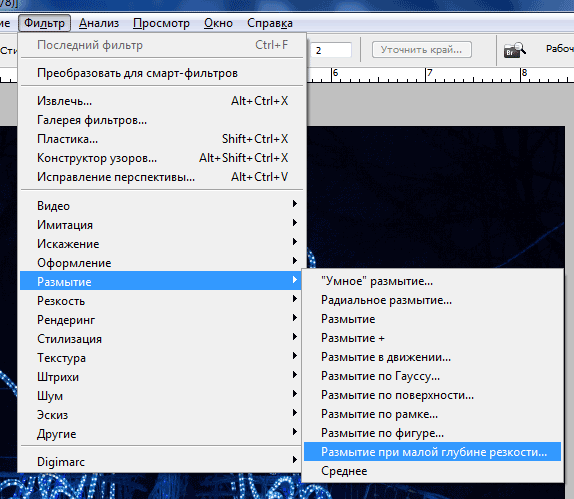
Task: Open the Анализ menu
Action: [x=99, y=23]
